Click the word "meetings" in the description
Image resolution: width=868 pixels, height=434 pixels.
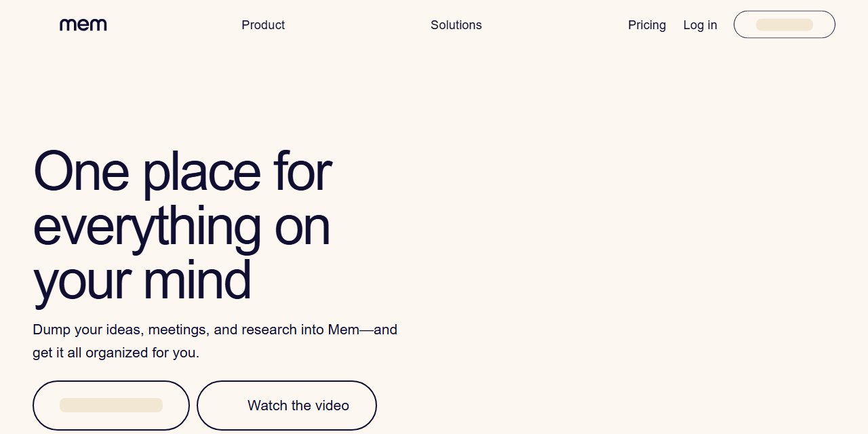178,330
